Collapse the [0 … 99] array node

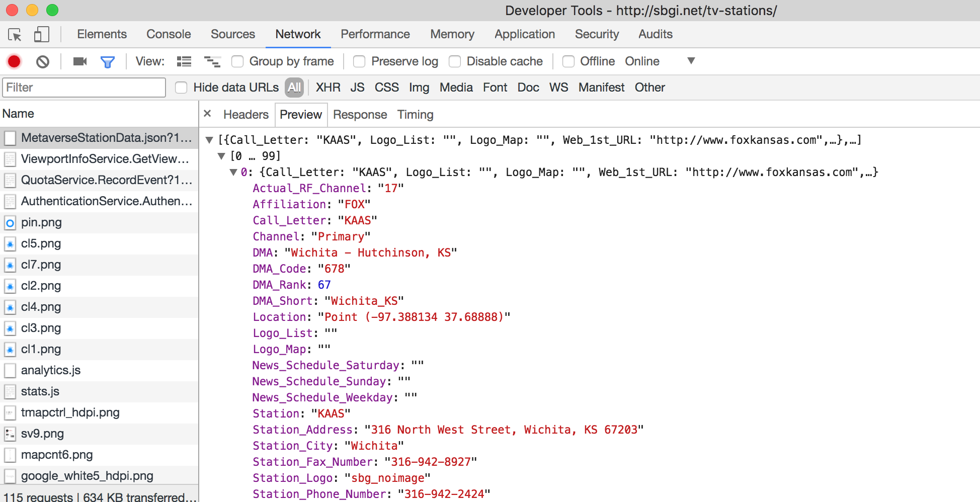pos(221,156)
